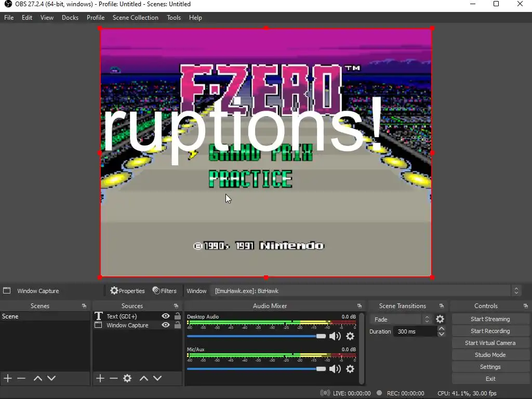Add a new scene with plus icon

coord(8,378)
